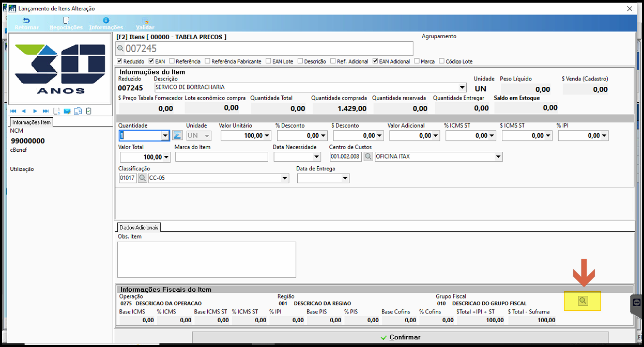Search Centro de Custos with magnifier icon

pyautogui.click(x=368, y=156)
